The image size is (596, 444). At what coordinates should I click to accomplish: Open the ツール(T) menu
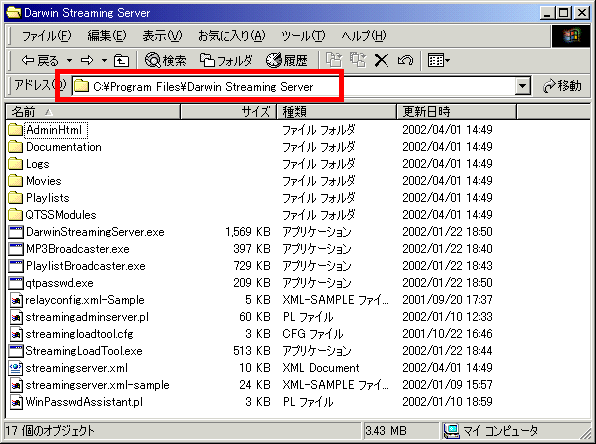point(303,36)
